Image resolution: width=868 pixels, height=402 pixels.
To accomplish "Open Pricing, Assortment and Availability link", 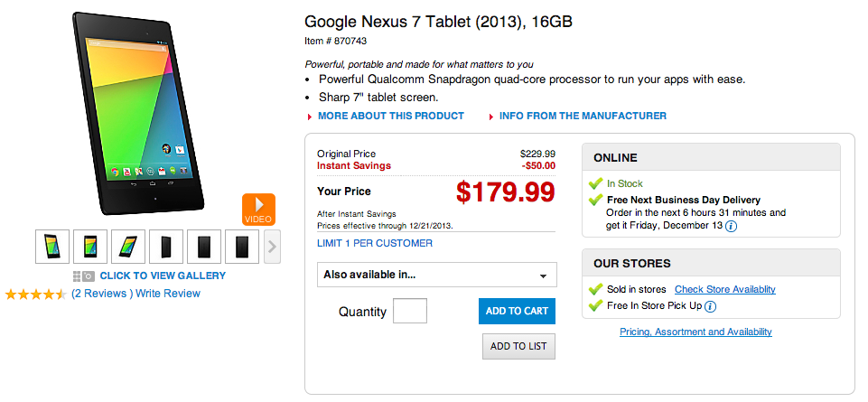I will point(695,332).
